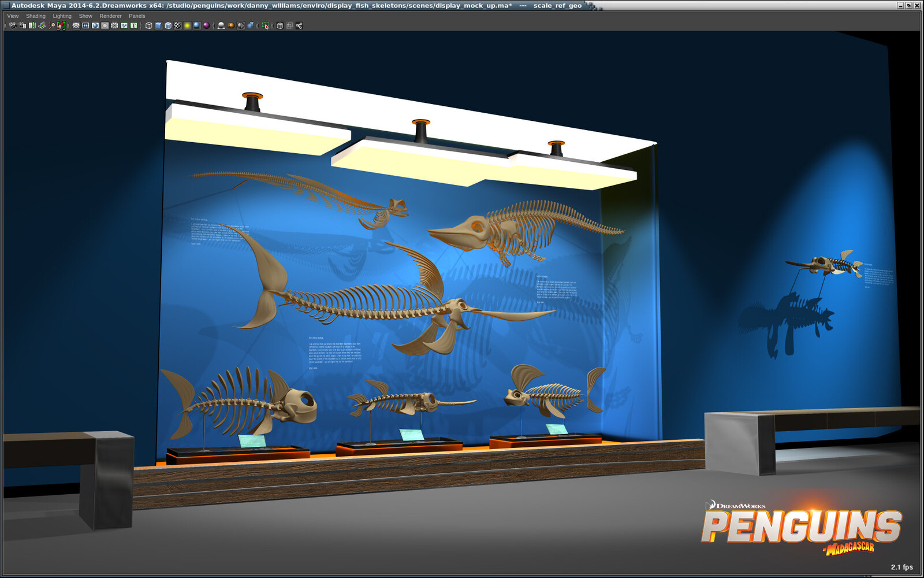The width and height of the screenshot is (924, 578).
Task: Close the Maya window
Action: point(916,5)
